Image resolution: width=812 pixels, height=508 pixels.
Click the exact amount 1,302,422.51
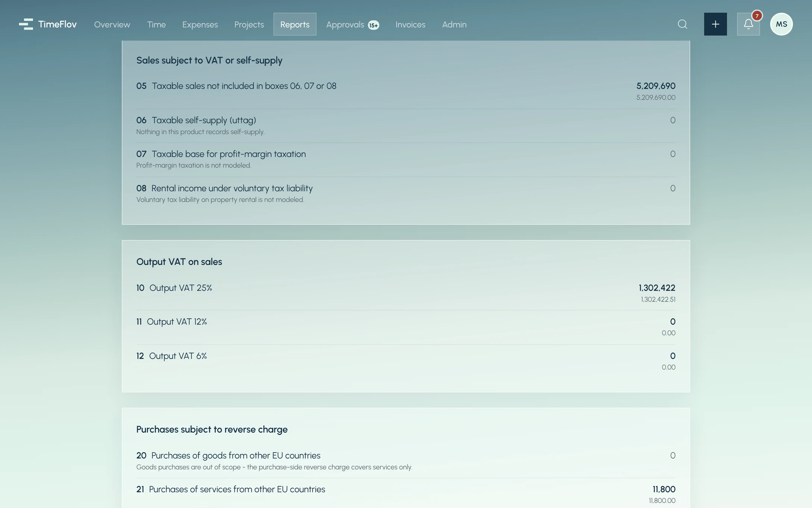pyautogui.click(x=658, y=300)
